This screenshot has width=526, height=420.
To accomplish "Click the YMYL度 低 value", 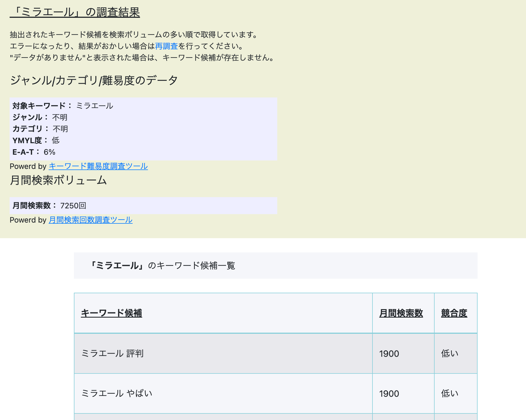I will point(56,140).
